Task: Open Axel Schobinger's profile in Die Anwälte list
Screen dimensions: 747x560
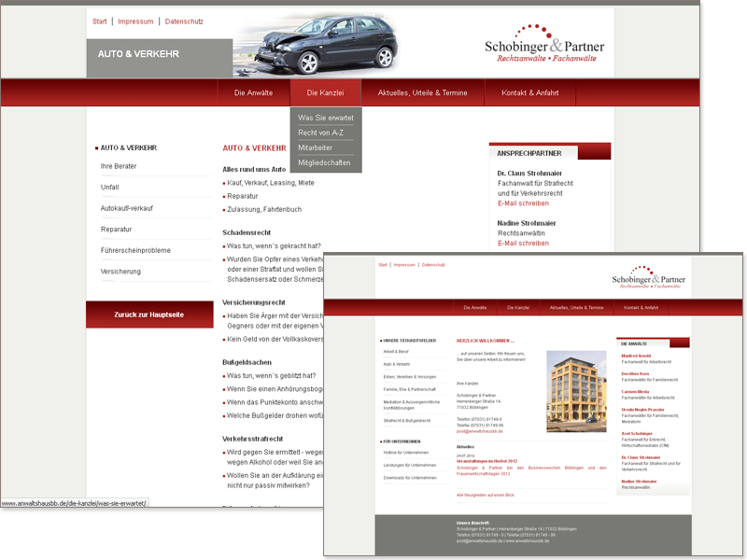Action: pyautogui.click(x=637, y=434)
